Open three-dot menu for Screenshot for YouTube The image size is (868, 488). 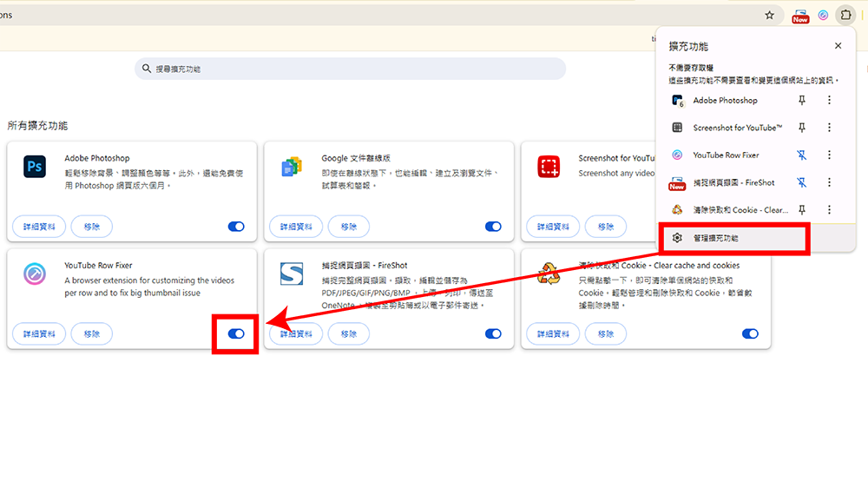829,128
